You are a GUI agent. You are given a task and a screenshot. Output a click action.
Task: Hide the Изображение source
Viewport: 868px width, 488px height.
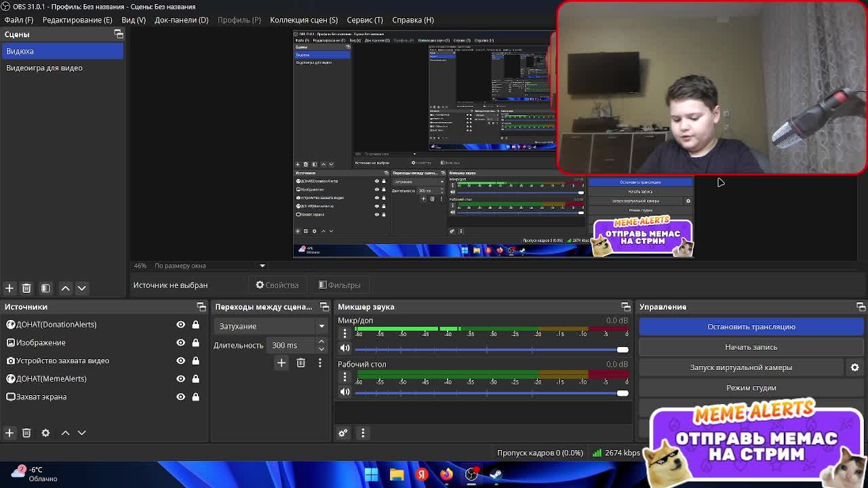180,342
